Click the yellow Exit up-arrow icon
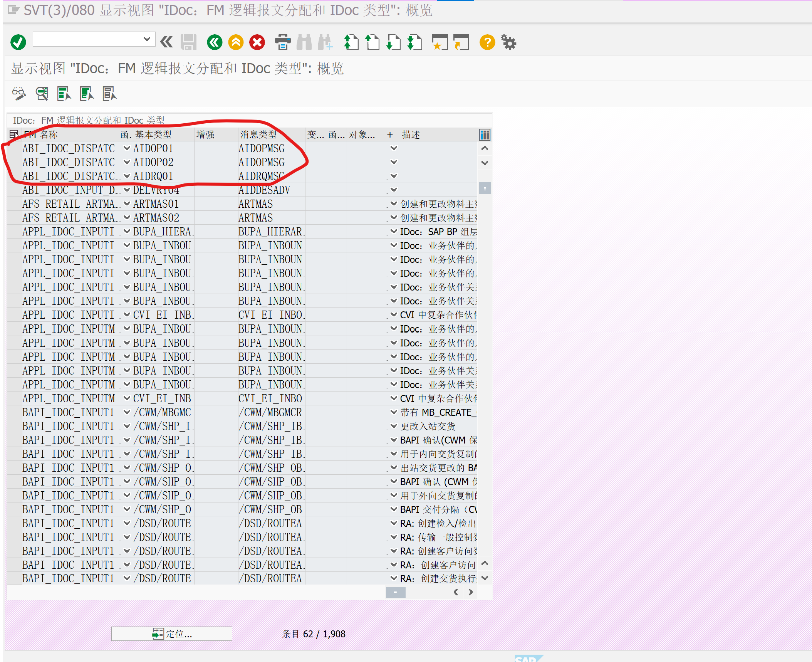812x662 pixels. pos(236,42)
